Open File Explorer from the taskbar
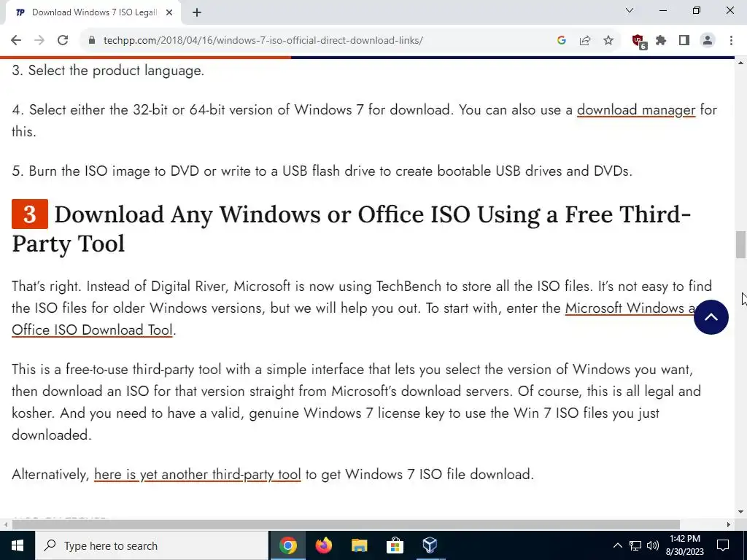Screen dimensions: 747x560 click(x=359, y=545)
